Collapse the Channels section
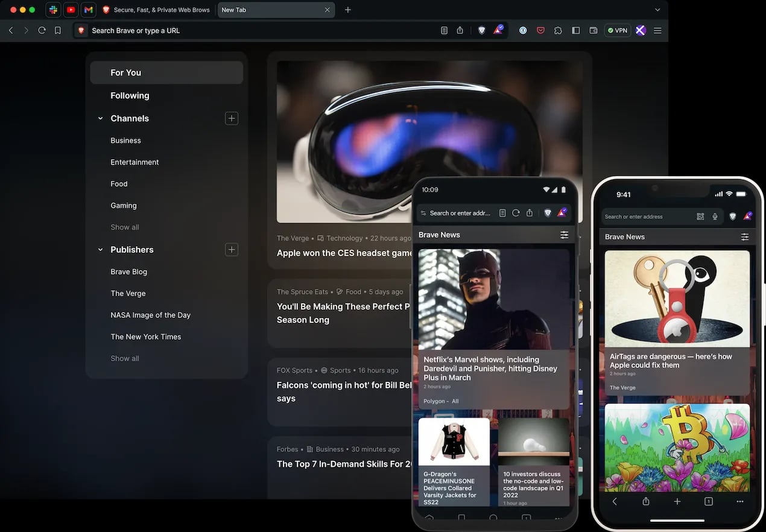766x532 pixels. coord(101,119)
